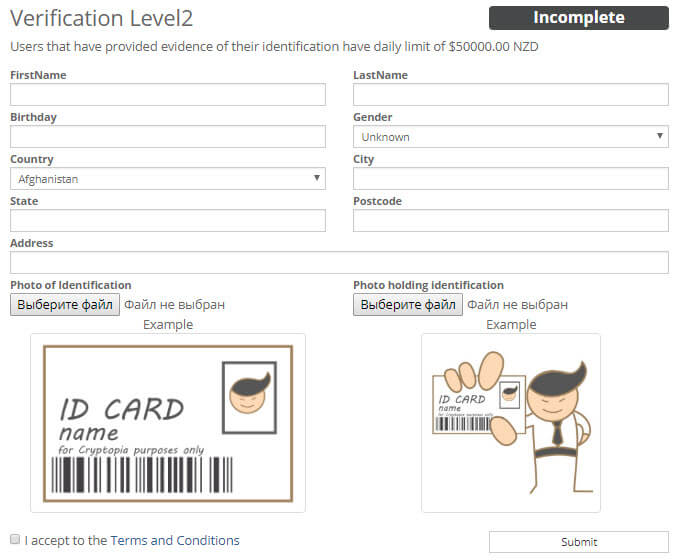Expand the Country dropdown list

pyautogui.click(x=168, y=179)
